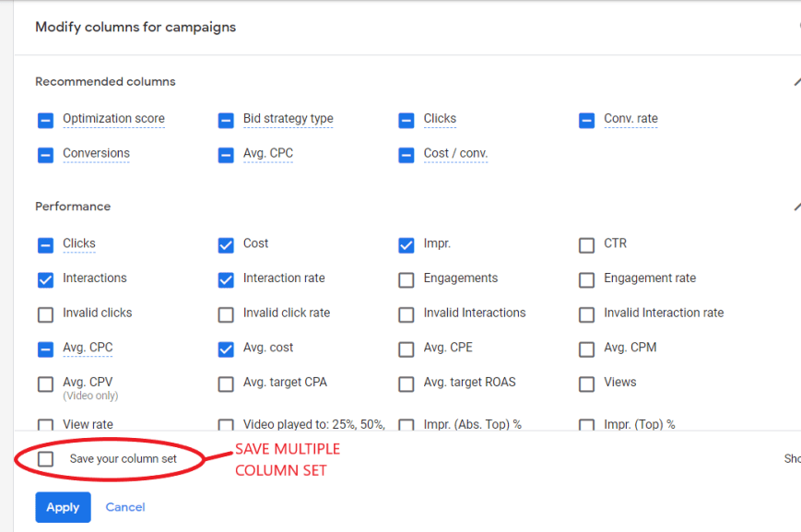Toggle the Bid strategy type checkbox
This screenshot has width=801, height=532.
tap(226, 121)
